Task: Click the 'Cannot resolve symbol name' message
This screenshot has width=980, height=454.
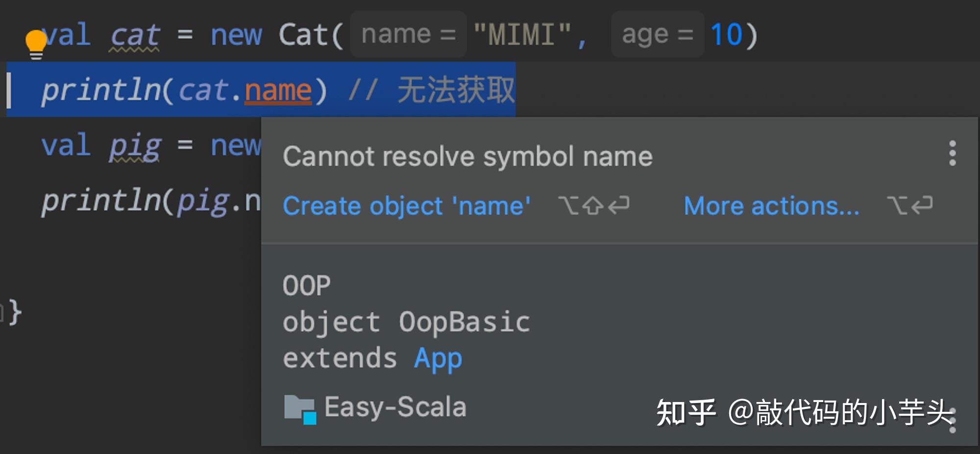Action: [467, 157]
